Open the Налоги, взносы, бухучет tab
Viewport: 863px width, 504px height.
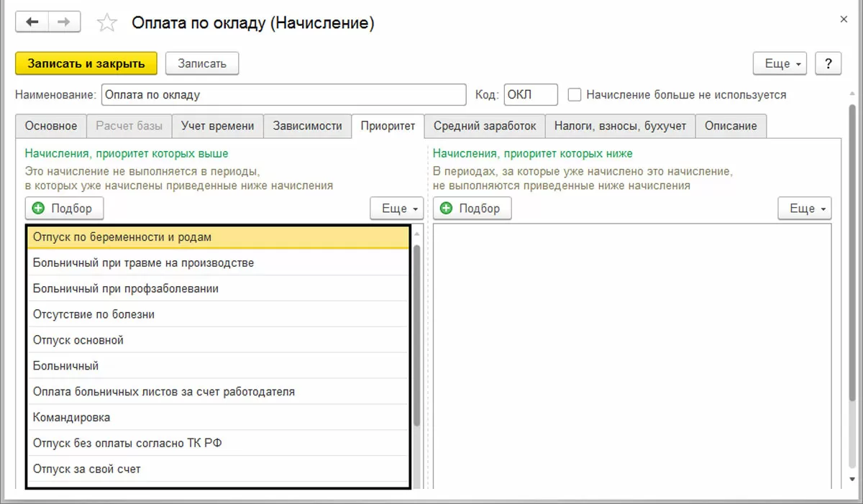(x=620, y=126)
